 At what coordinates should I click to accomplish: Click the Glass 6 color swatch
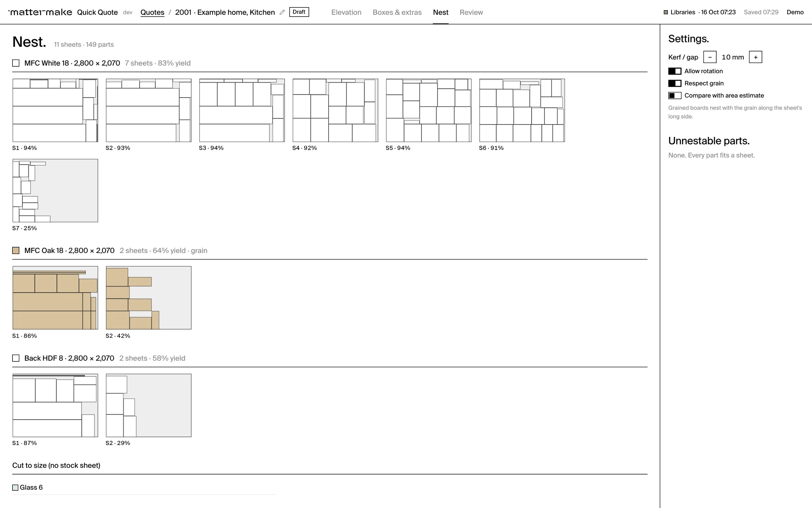15,488
